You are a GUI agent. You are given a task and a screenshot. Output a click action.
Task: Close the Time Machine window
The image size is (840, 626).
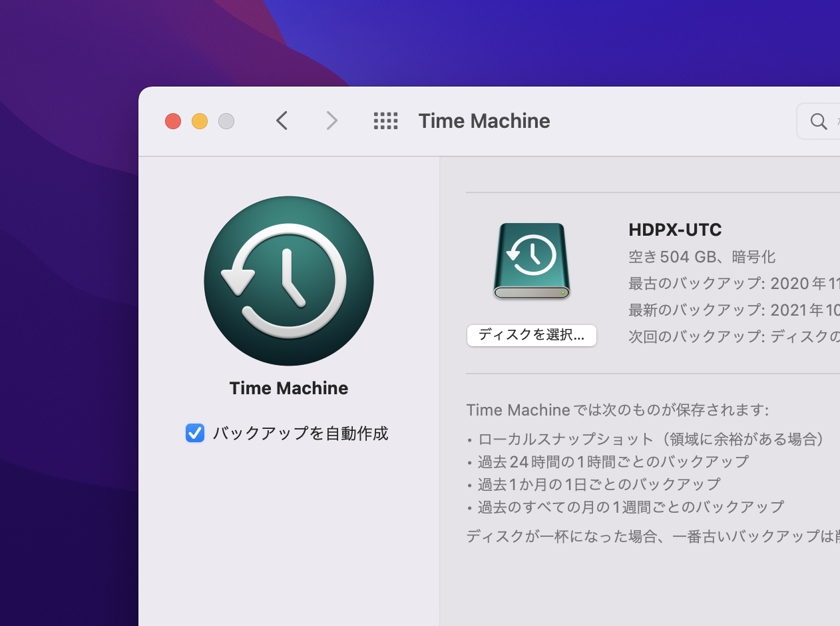173,121
